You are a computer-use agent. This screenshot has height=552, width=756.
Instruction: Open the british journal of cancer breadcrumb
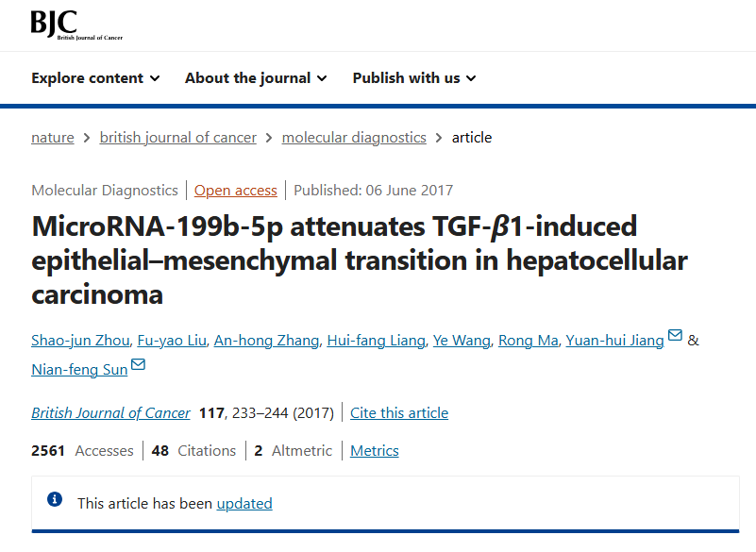pos(178,138)
